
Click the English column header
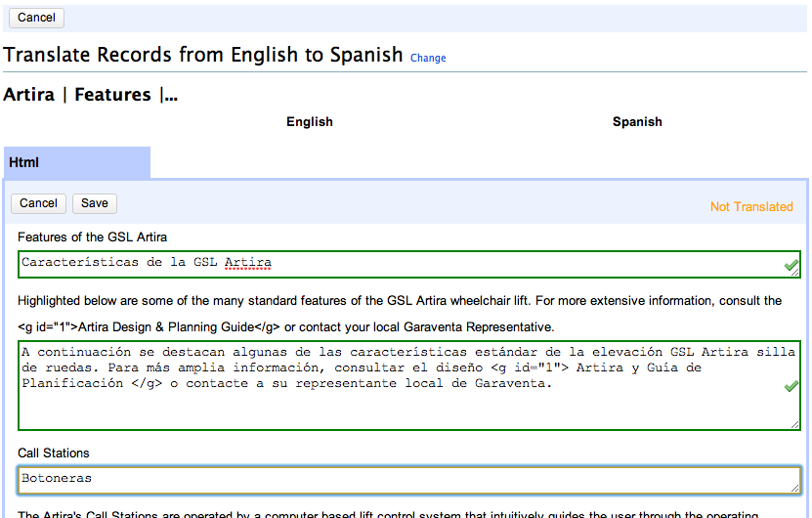click(x=310, y=122)
